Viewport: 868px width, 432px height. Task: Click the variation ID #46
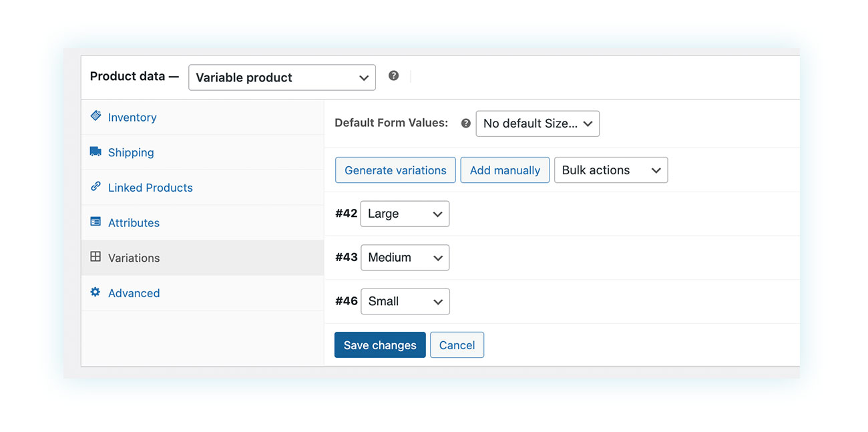pyautogui.click(x=346, y=301)
